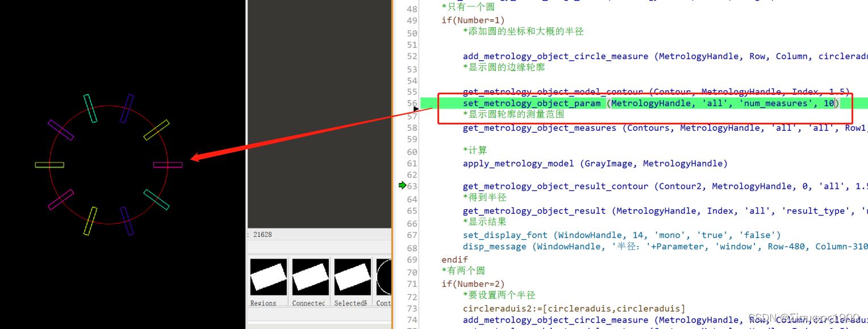
Task: Select the if(Number=2) condition line
Action: tap(473, 284)
